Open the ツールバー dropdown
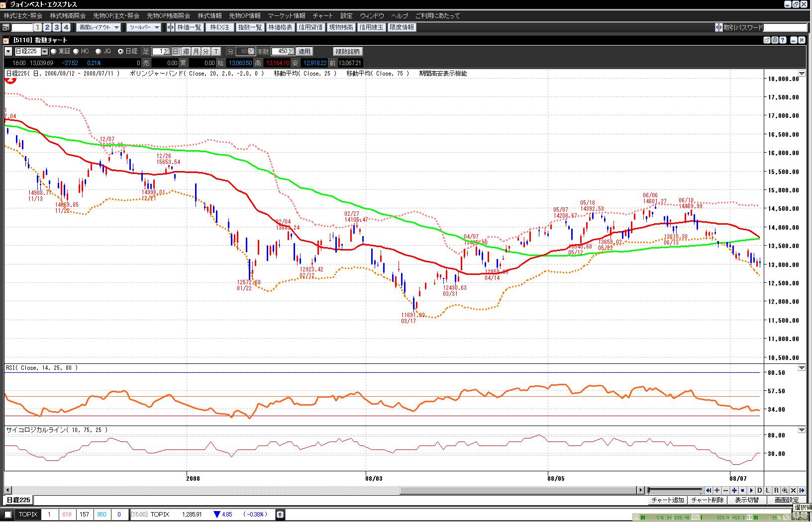 144,27
